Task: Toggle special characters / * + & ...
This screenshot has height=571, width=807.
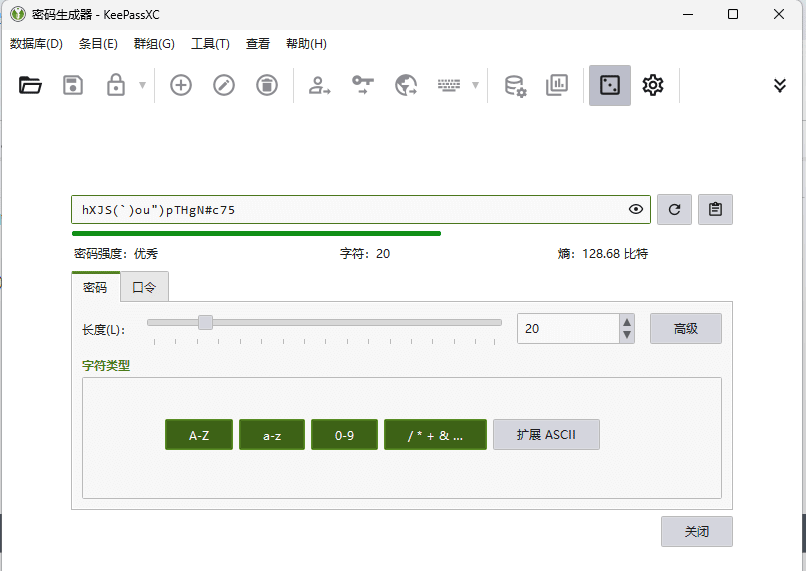Action: (x=435, y=435)
